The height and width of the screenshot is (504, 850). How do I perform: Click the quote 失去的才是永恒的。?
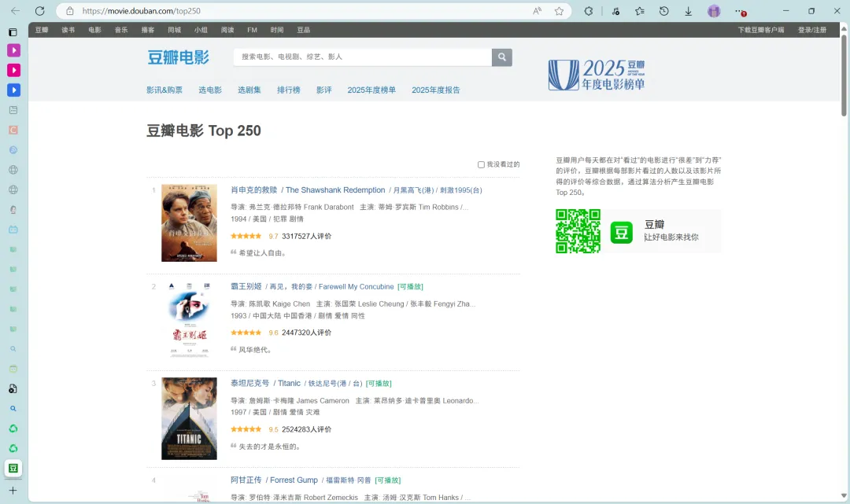[x=269, y=447]
